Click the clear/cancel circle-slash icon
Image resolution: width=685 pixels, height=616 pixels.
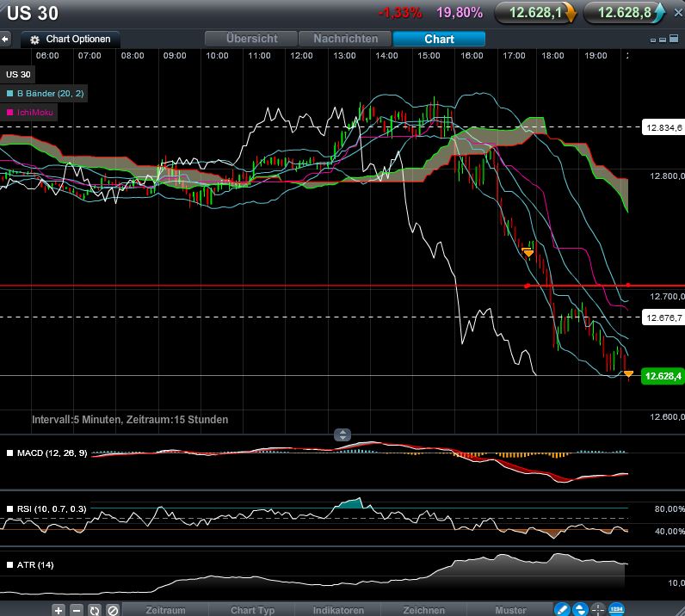tap(113, 610)
